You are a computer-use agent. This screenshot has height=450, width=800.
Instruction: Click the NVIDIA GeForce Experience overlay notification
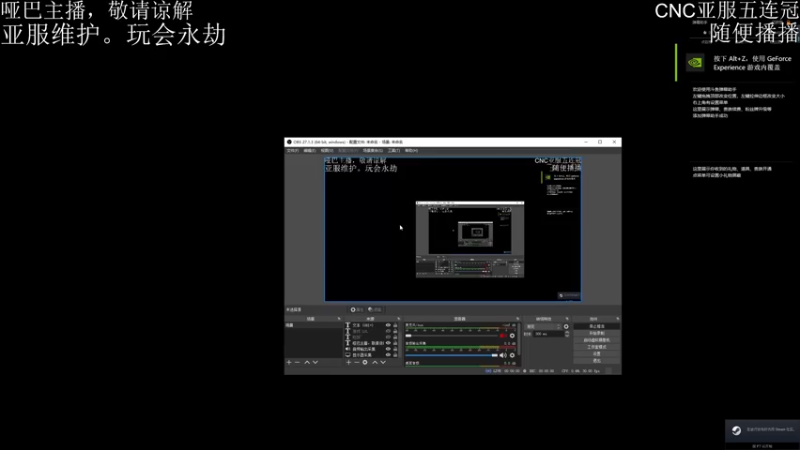pos(738,63)
